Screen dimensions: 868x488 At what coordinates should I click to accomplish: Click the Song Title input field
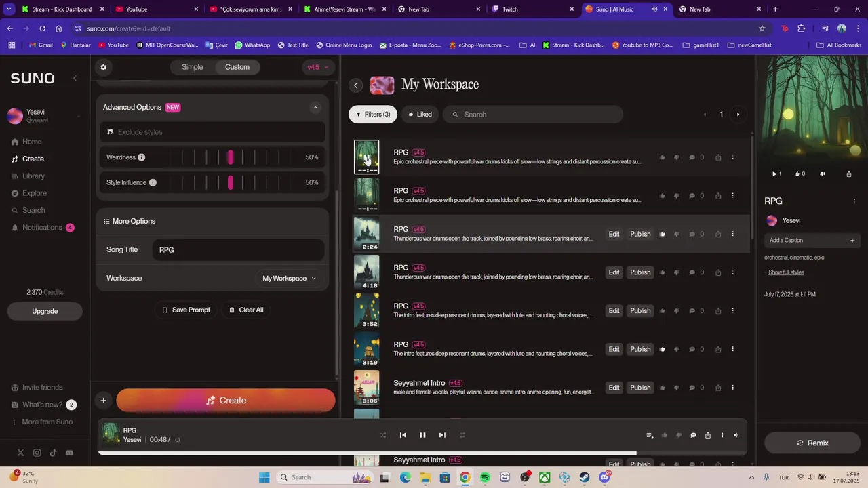click(x=238, y=250)
